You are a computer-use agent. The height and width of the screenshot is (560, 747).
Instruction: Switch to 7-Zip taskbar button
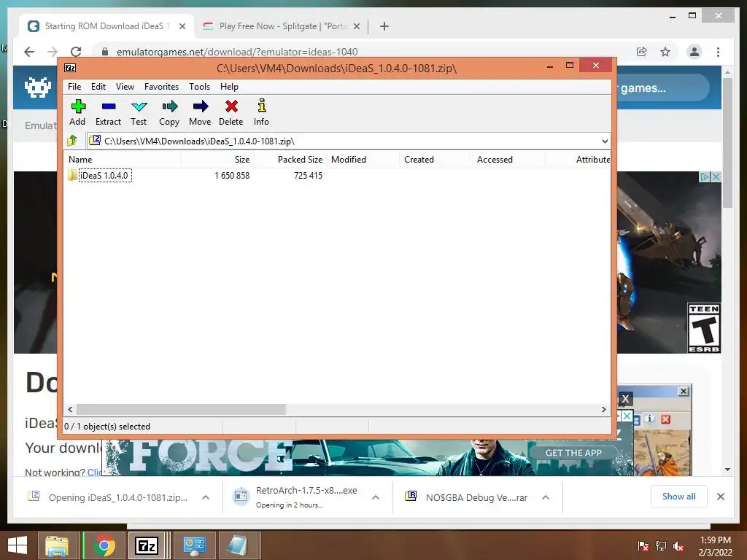pos(147,545)
